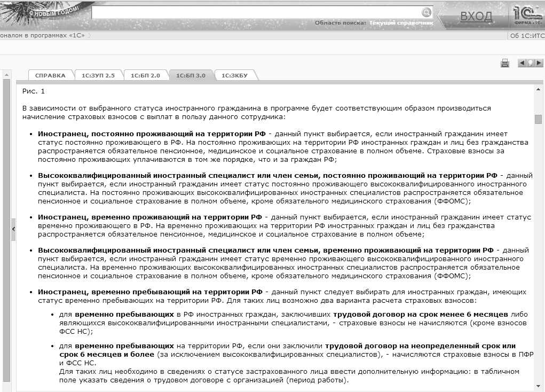545x392 pixels.
Task: Click the article scrollbar down arrow
Action: [x=538, y=386]
